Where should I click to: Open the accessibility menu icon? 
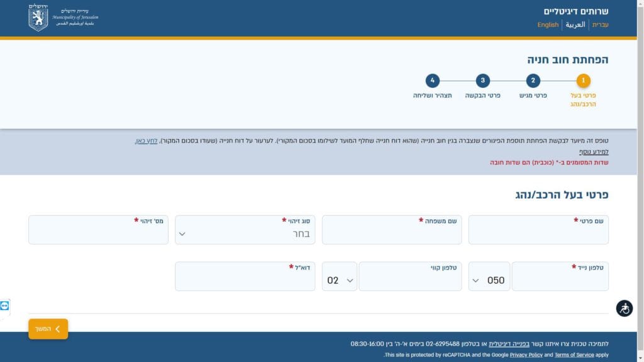[x=624, y=309]
